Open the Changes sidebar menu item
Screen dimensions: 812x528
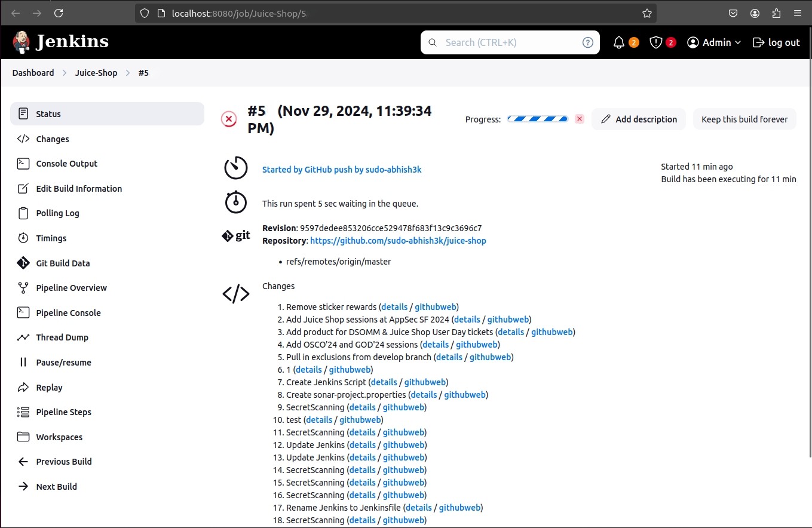click(x=108, y=139)
